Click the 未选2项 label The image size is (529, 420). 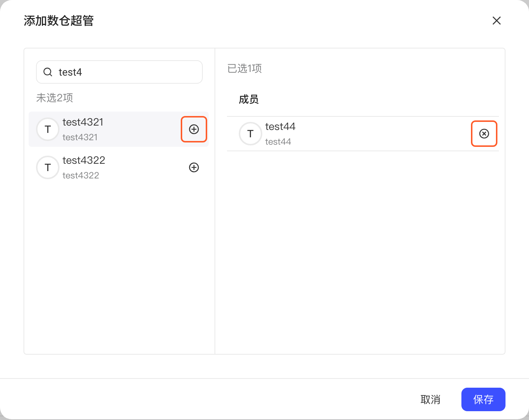point(55,98)
